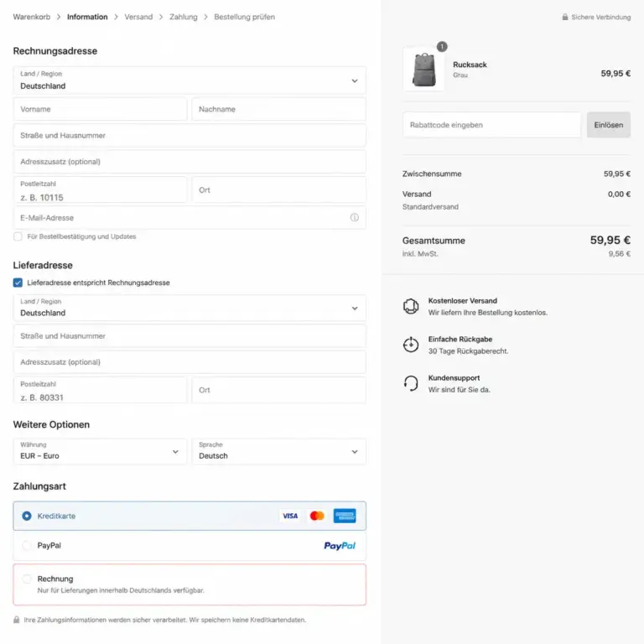Click the Vorname field
The image size is (644, 644).
click(100, 109)
